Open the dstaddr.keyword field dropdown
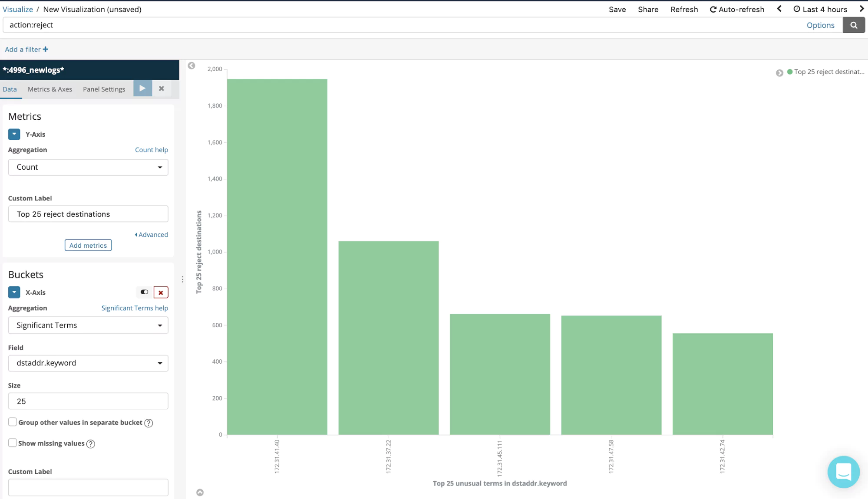This screenshot has width=868, height=499. tap(88, 363)
